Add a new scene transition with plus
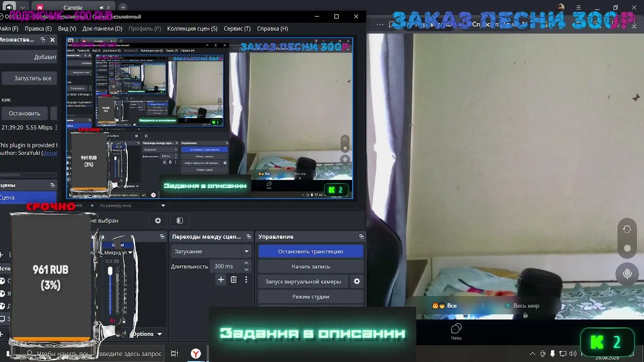The image size is (644, 362). pos(221,280)
